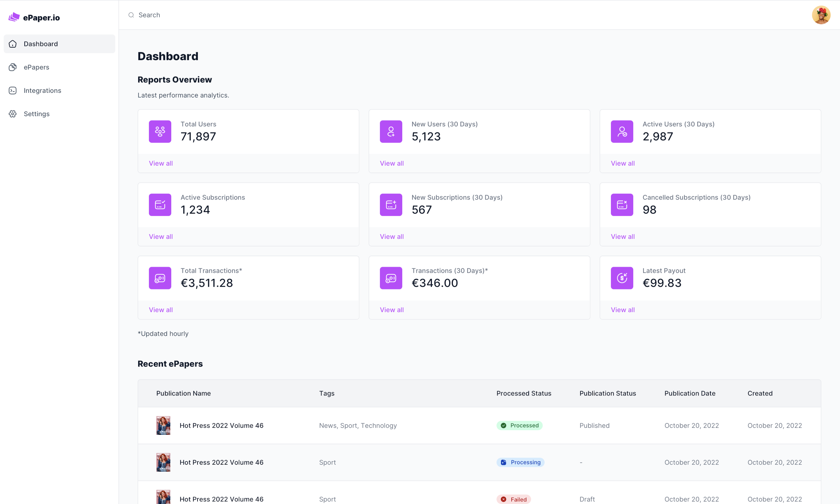Click the Latest Payout value €99.83

662,283
